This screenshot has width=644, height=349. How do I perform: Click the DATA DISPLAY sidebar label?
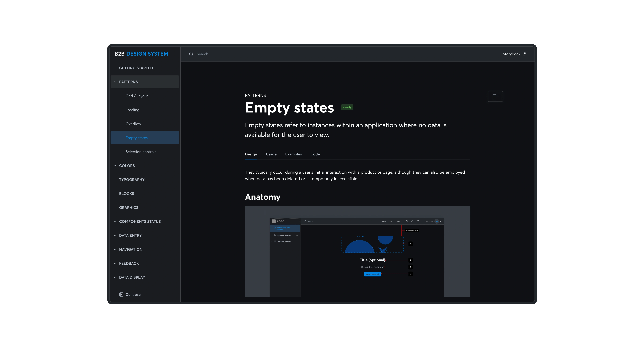132,277
